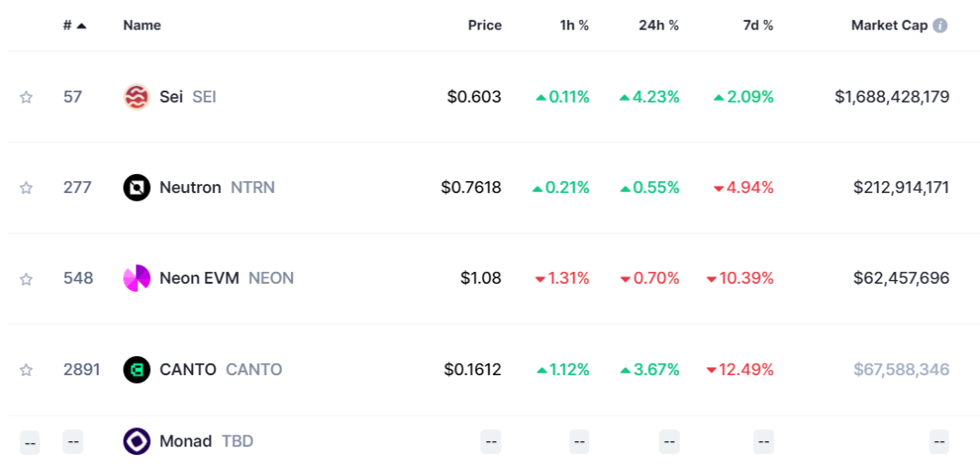Sort by the 1h % column header
980x464 pixels.
pos(575,26)
